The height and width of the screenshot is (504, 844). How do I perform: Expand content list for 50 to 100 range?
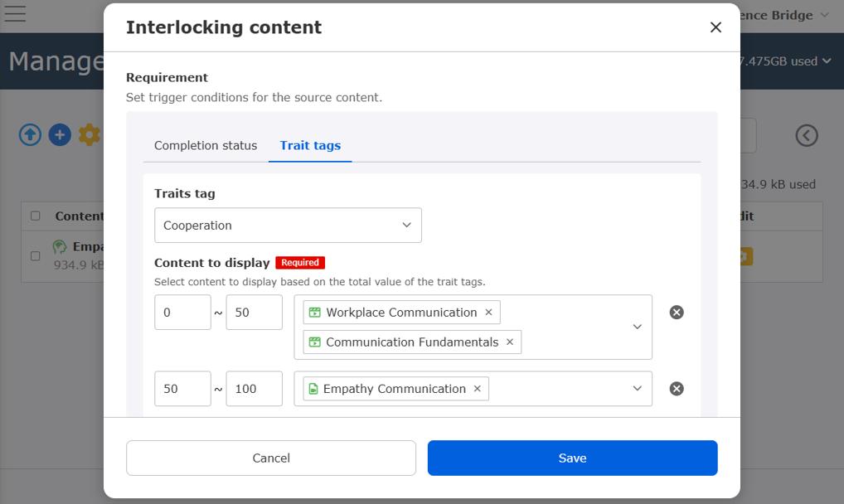pyautogui.click(x=637, y=389)
